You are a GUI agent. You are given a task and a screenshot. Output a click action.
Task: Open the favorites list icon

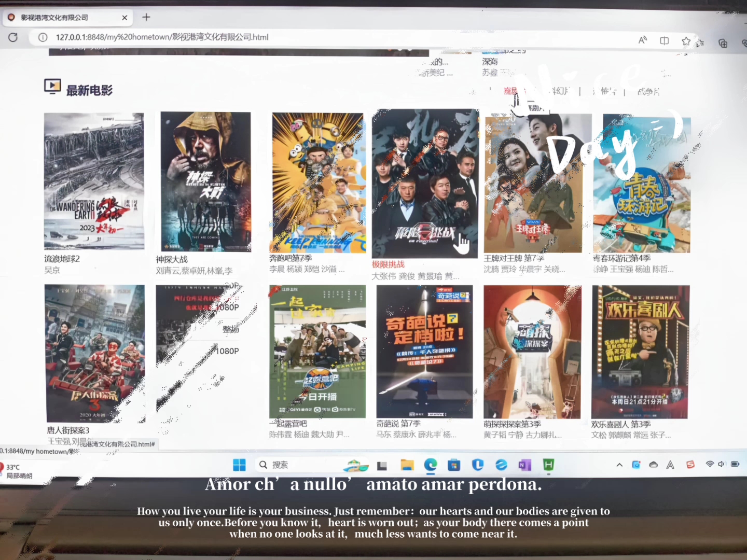point(700,43)
